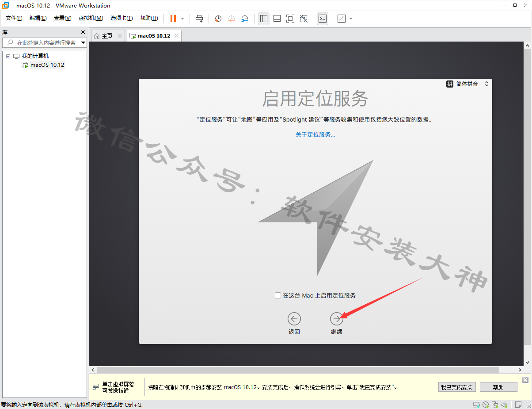Click the keyboard icon in hint bar
Viewport: 532px width, 409px height.
[96, 387]
